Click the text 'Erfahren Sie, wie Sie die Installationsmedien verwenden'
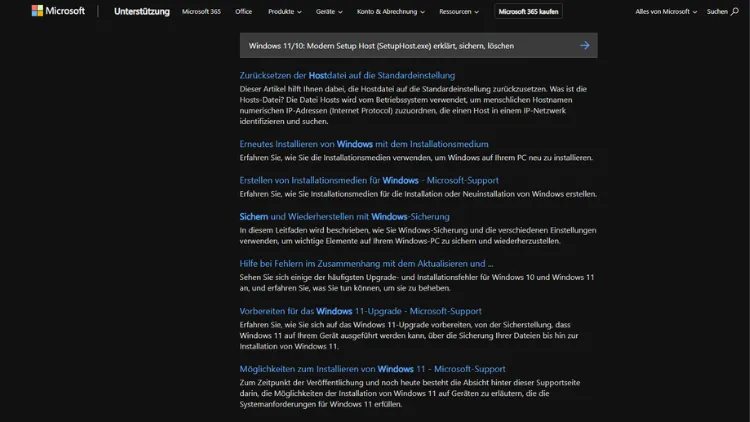Image resolution: width=750 pixels, height=422 pixels. [x=416, y=157]
